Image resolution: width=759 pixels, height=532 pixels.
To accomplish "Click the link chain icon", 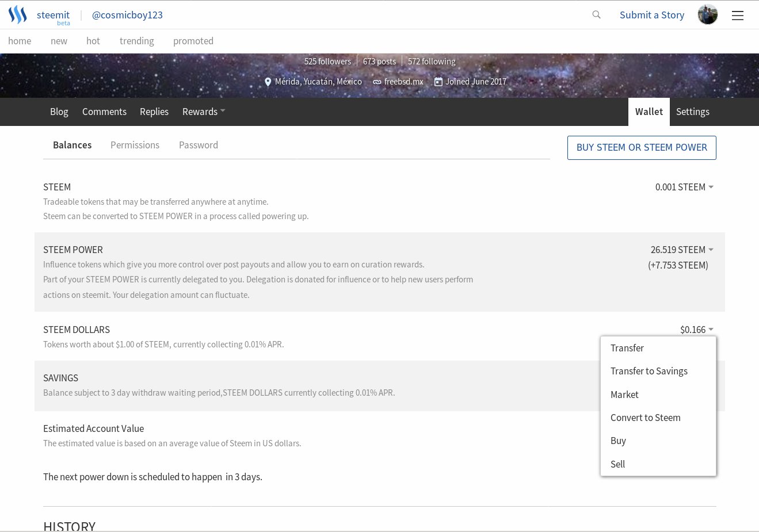I will coord(377,82).
